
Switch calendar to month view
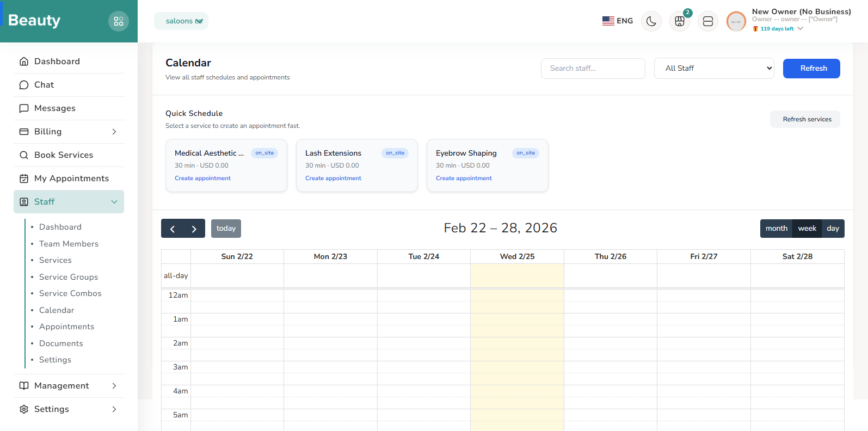[x=777, y=229]
